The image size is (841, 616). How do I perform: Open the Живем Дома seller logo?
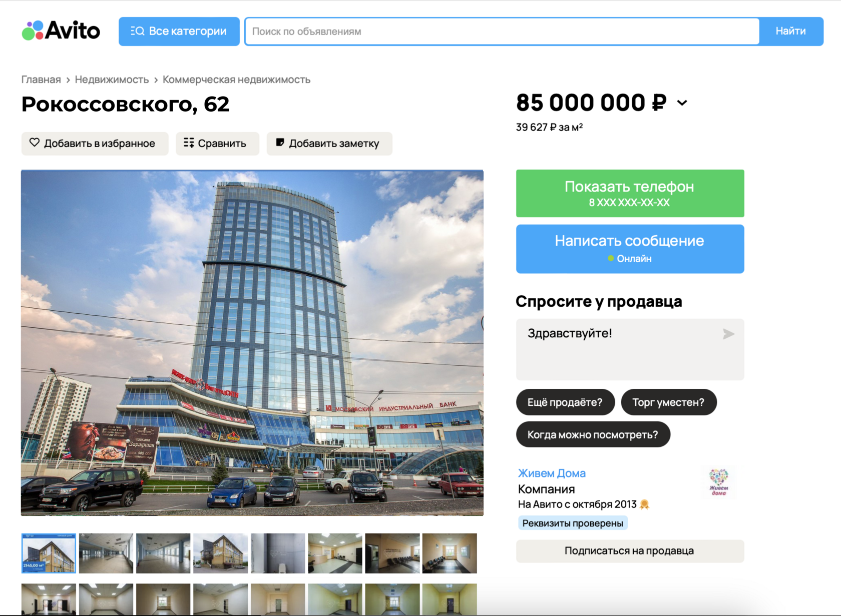(x=718, y=482)
